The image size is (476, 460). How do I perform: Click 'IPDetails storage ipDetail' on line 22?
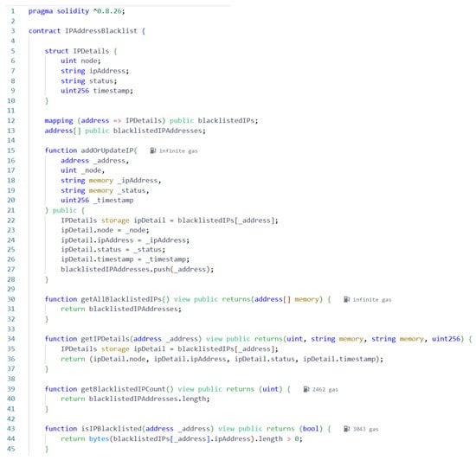113,220
